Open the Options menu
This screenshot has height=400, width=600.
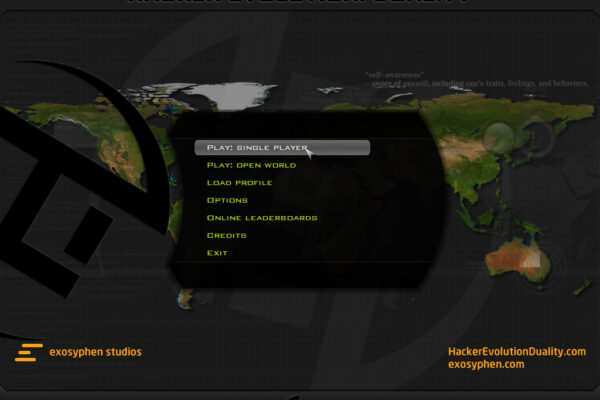pyautogui.click(x=227, y=200)
